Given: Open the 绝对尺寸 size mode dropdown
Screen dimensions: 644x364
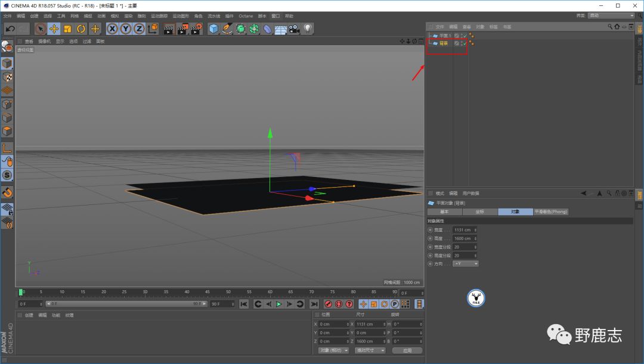Looking at the screenshot, I should (x=370, y=350).
